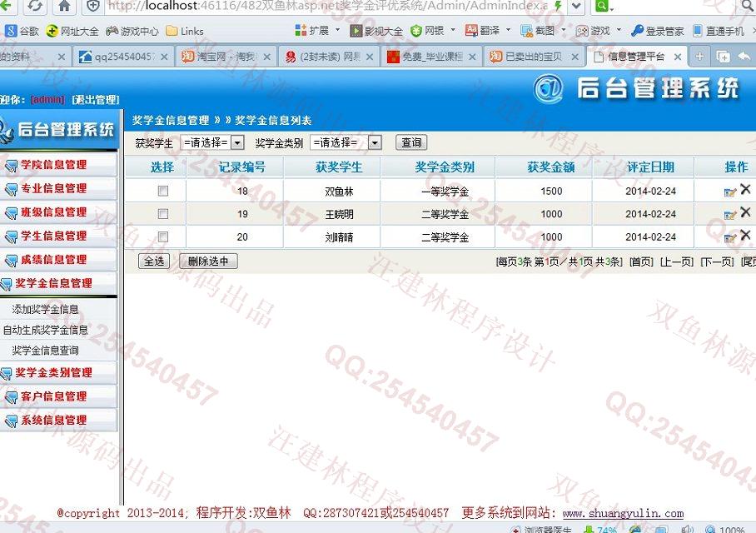Open the 获奖学生 dropdown
756x533 pixels.
(212, 142)
